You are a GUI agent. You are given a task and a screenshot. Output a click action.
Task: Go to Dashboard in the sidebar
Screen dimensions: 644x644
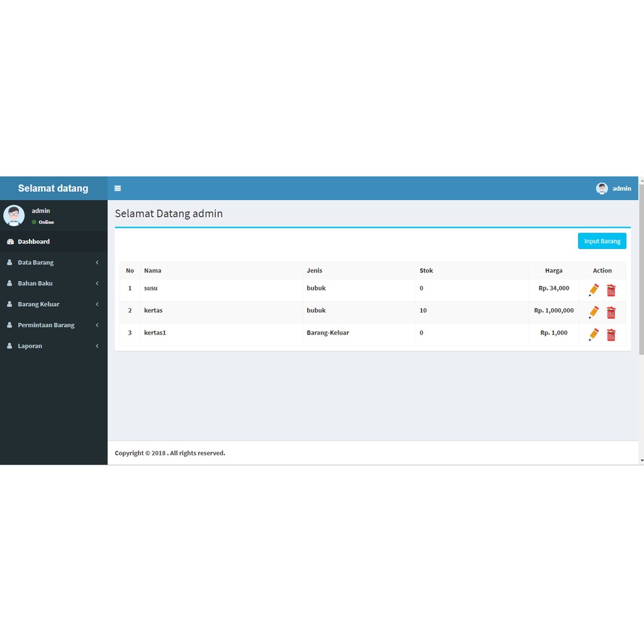34,241
